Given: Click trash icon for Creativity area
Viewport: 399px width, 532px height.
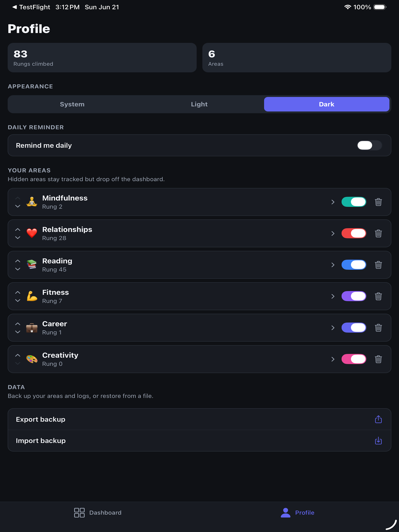Looking at the screenshot, I should click(378, 359).
